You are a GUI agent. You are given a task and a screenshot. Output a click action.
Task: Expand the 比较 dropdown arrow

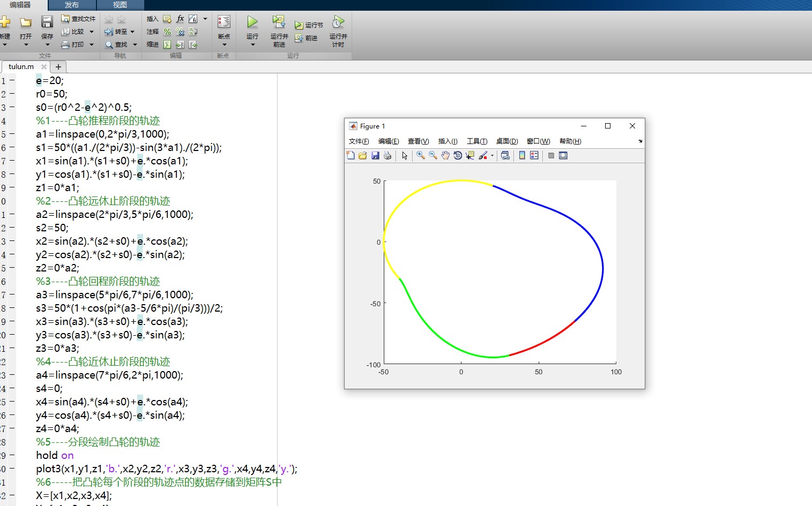pos(92,32)
